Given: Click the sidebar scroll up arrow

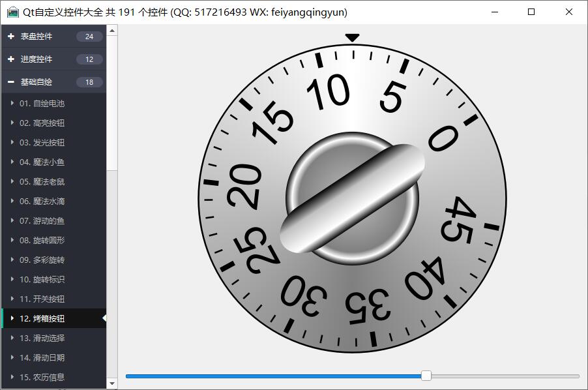Looking at the screenshot, I should [112, 30].
